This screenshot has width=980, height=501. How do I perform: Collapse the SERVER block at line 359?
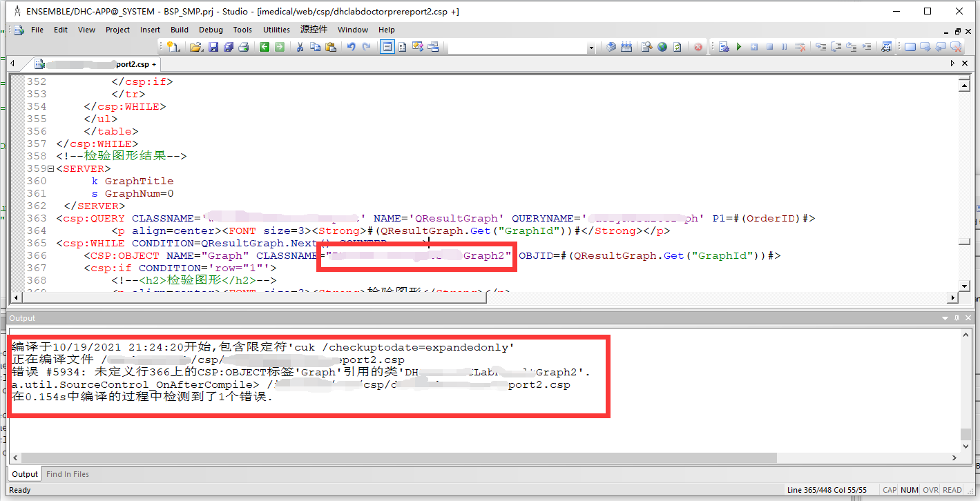click(x=50, y=169)
